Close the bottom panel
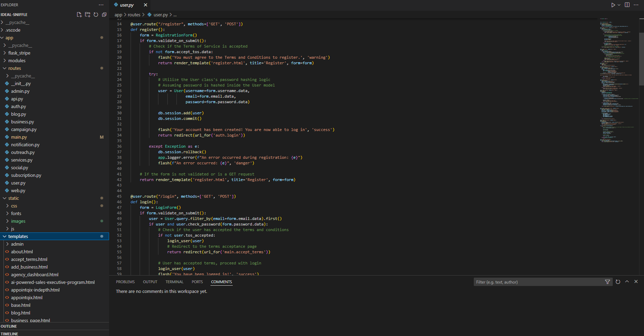644x336 pixels. pos(636,282)
